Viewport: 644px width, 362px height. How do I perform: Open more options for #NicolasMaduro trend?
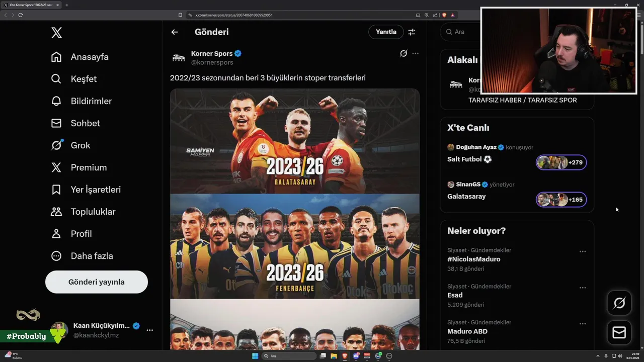583,251
